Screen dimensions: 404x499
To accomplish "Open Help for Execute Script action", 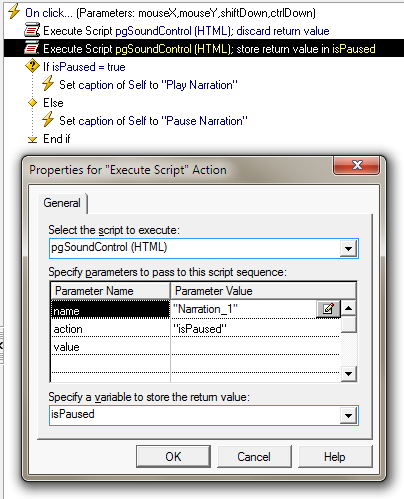I will [335, 456].
